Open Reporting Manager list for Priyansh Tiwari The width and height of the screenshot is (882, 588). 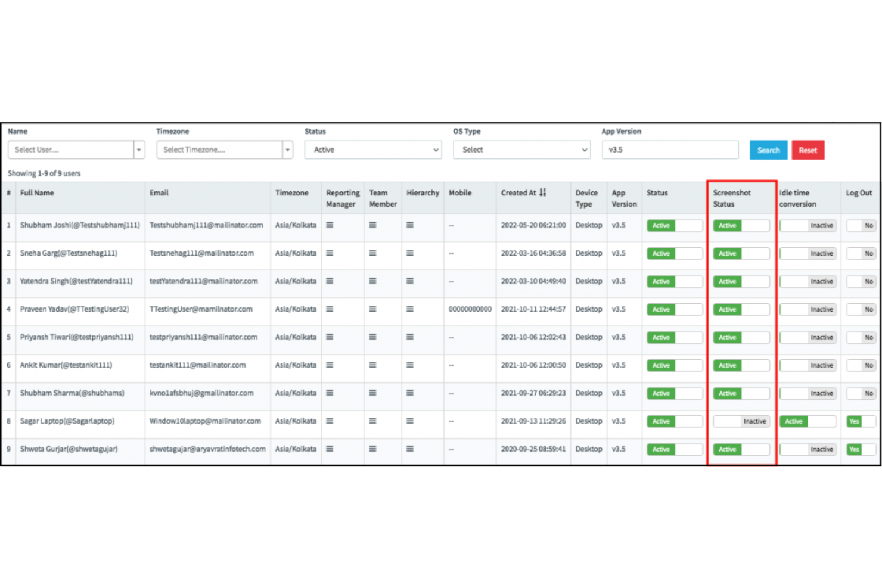(x=330, y=337)
